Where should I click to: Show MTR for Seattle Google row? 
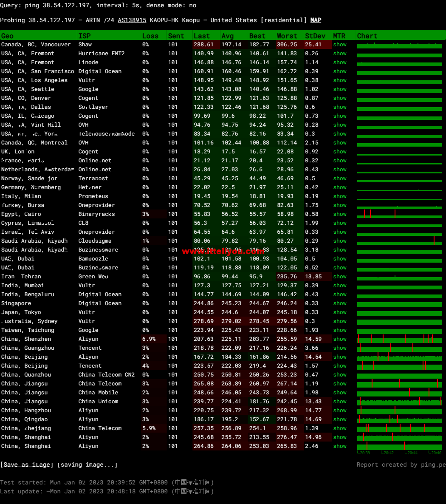(x=340, y=89)
